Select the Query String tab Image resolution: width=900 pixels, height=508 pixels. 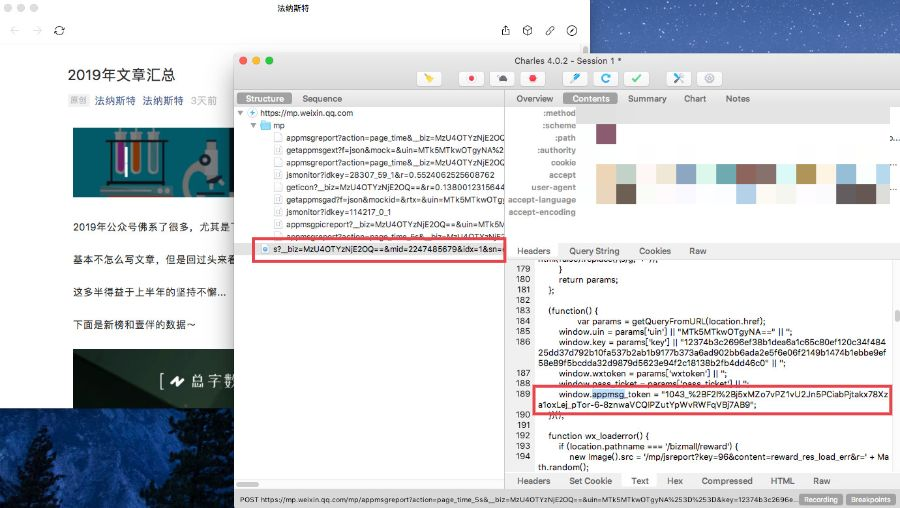click(x=594, y=251)
